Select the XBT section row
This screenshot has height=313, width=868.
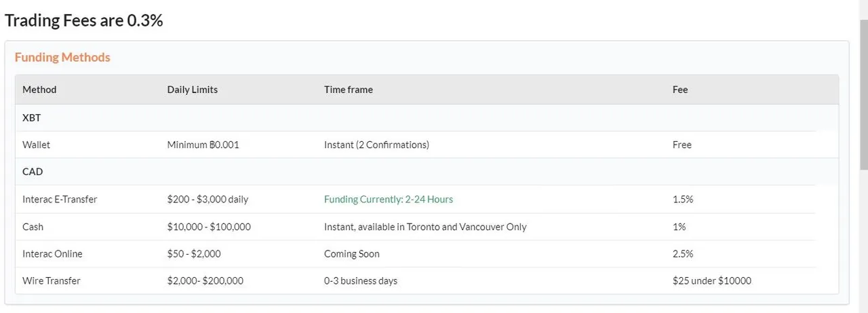click(x=427, y=117)
